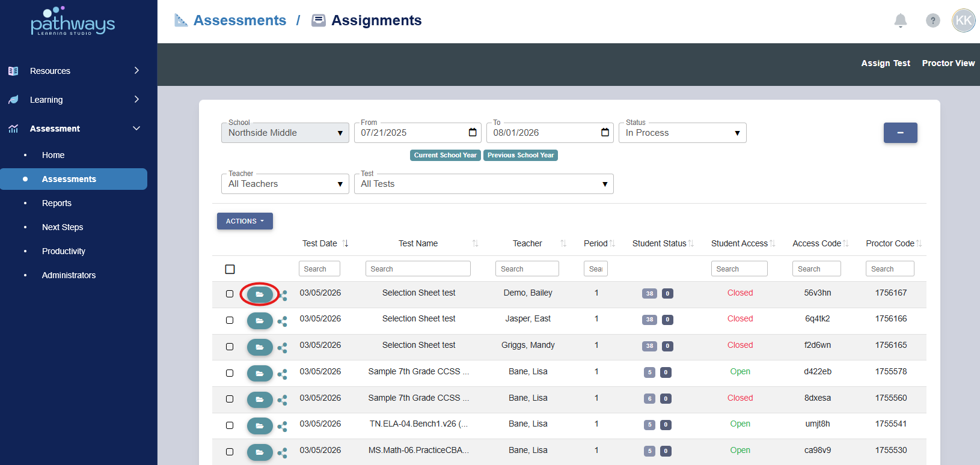Screen dimensions: 980x465
Task: Sort by Student Status column header
Action: [x=663, y=243]
